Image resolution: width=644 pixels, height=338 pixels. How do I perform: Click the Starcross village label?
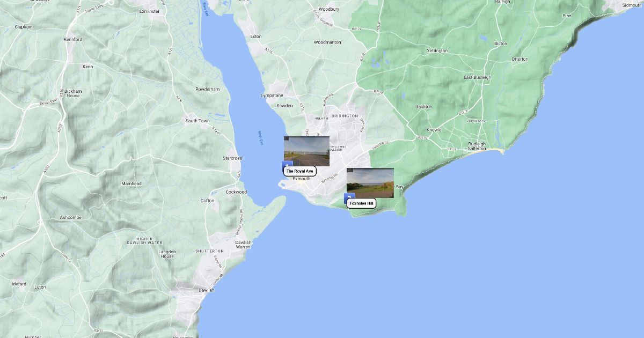click(x=232, y=158)
